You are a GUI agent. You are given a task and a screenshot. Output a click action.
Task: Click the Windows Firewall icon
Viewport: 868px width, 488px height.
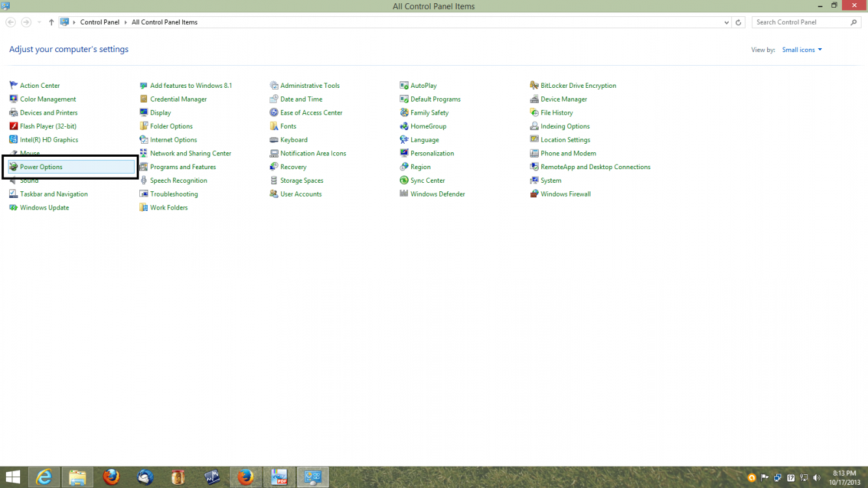[x=534, y=194]
